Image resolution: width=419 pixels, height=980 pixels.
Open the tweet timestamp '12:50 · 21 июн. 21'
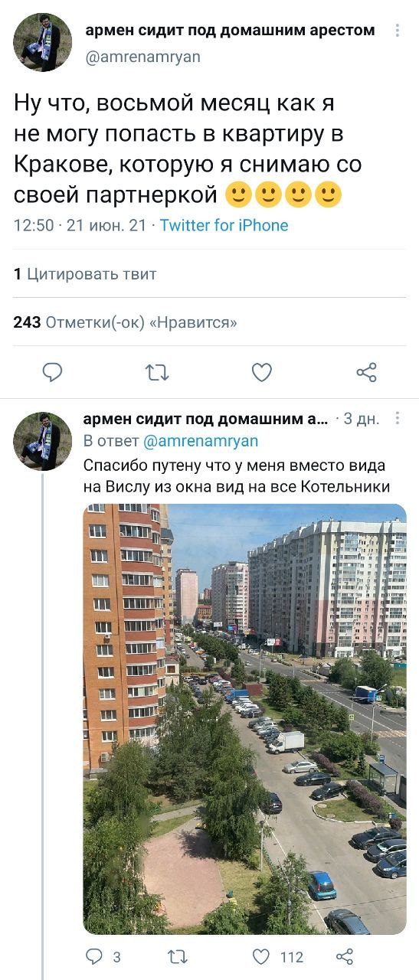pyautogui.click(x=80, y=225)
